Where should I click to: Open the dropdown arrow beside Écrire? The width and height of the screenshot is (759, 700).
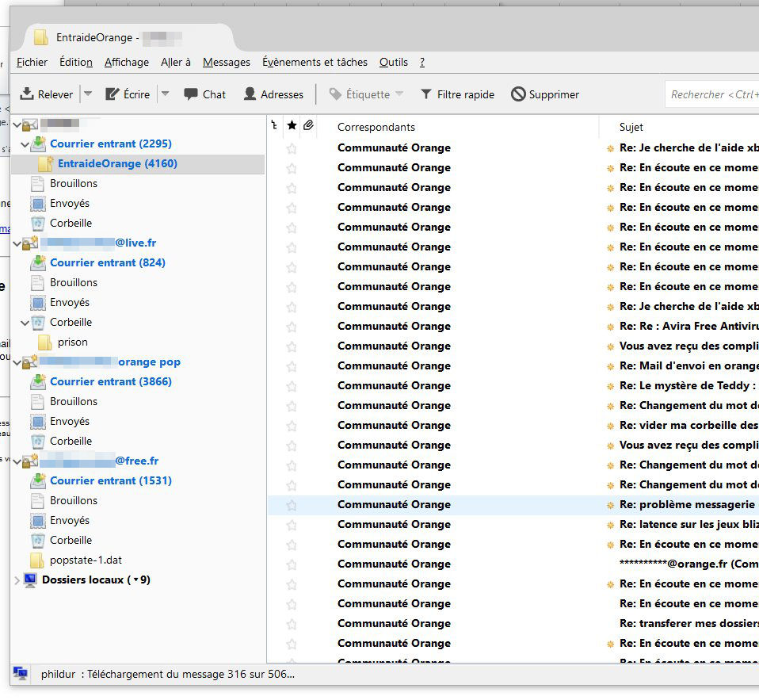165,94
